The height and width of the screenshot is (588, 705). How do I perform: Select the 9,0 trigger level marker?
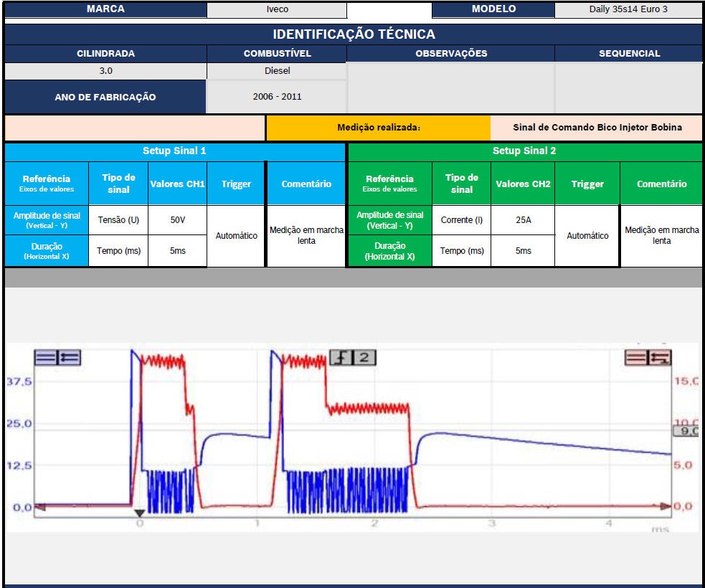pyautogui.click(x=688, y=431)
